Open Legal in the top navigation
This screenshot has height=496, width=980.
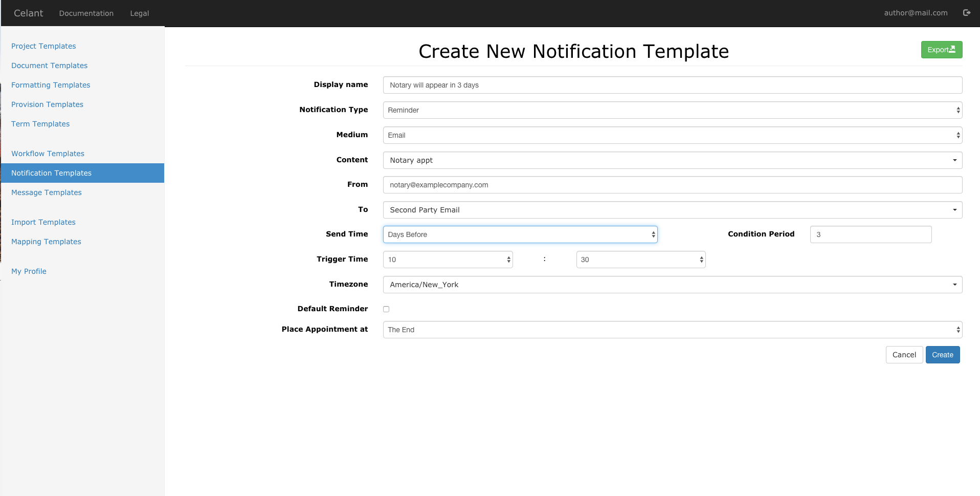point(139,13)
